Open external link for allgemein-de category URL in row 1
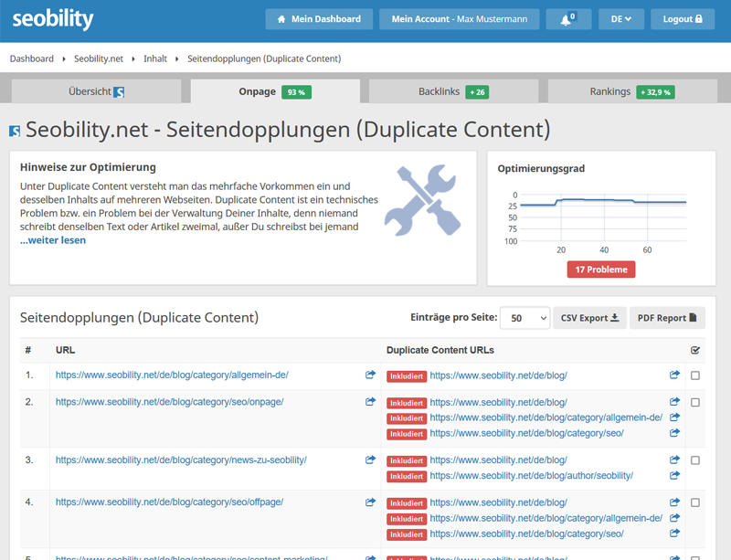The width and height of the screenshot is (731, 560). point(370,375)
